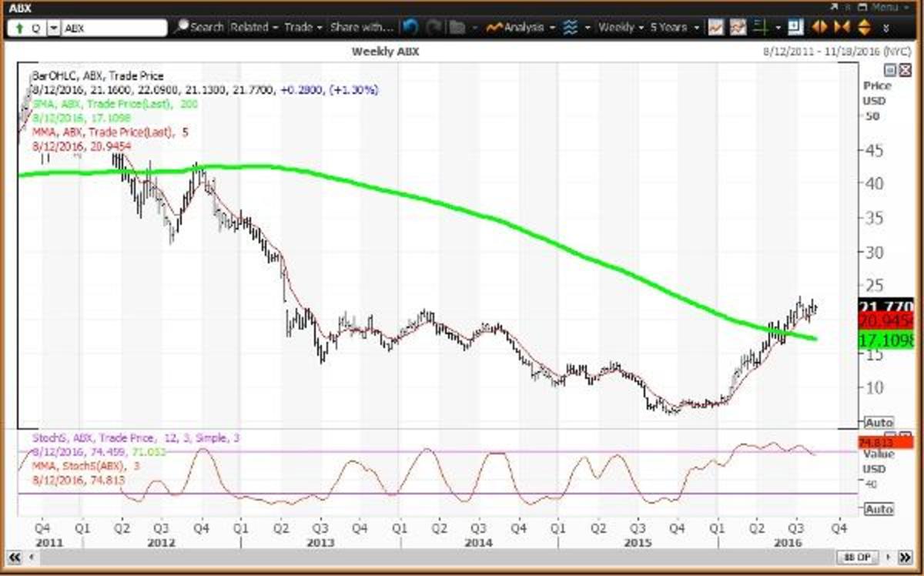Expand the crosshair tool dropdown arrow
The width and height of the screenshot is (924, 576).
pos(779,28)
